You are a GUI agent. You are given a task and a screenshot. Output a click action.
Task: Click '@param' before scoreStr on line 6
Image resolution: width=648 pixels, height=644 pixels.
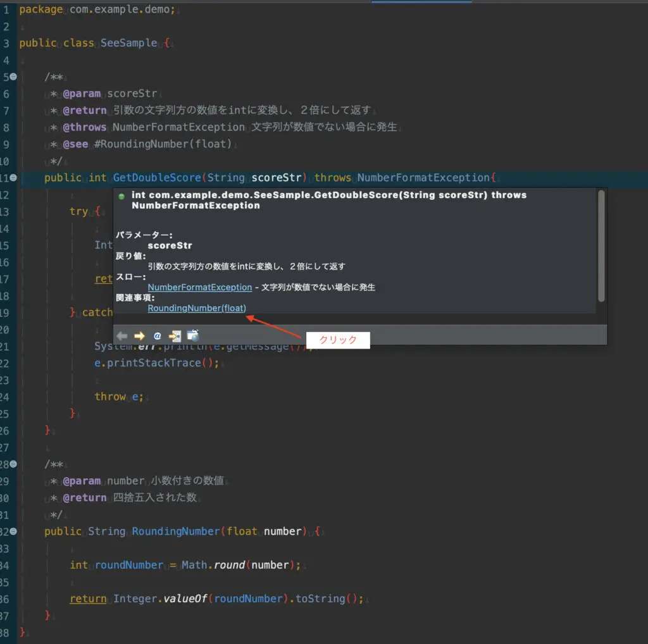tap(82, 94)
